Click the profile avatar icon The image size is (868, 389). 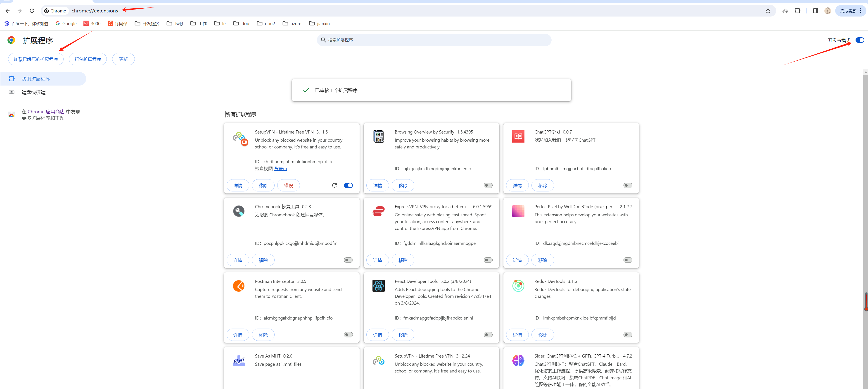click(x=827, y=11)
